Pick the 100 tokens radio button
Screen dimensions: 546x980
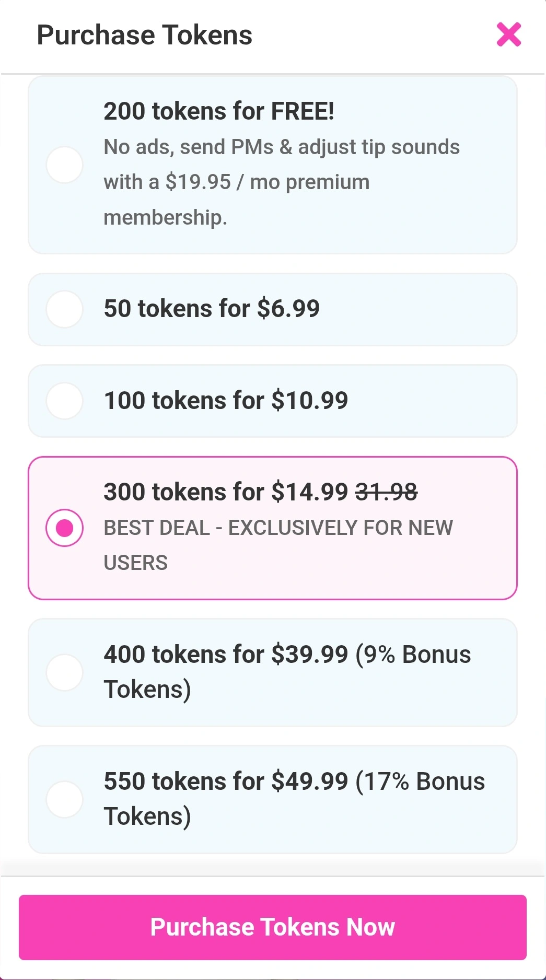65,401
